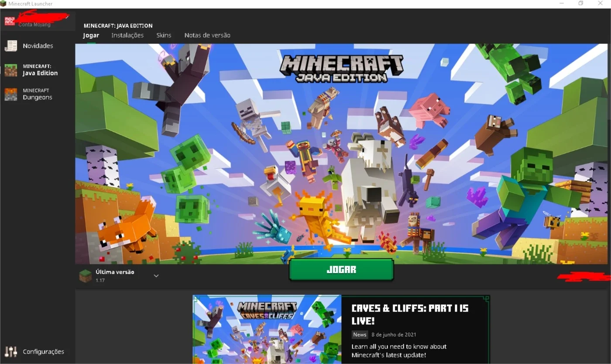Viewport: 611px width, 364px height.
Task: Switch to the Jogar tab
Action: click(91, 35)
